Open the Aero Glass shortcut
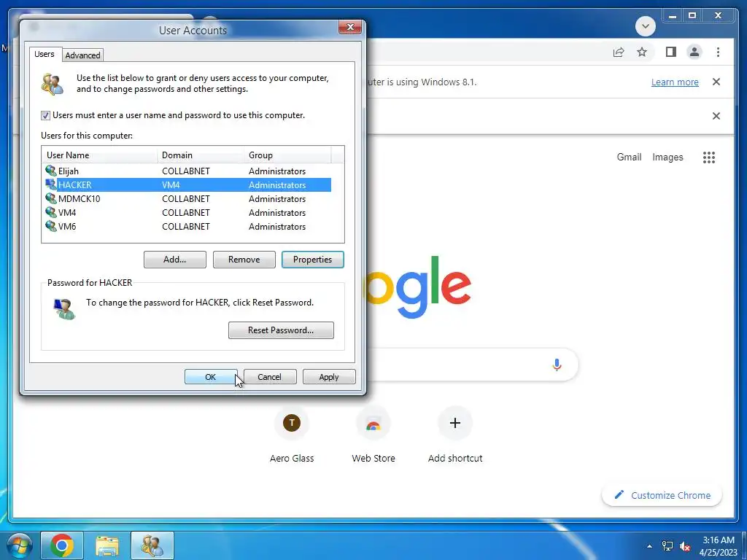 pos(292,422)
